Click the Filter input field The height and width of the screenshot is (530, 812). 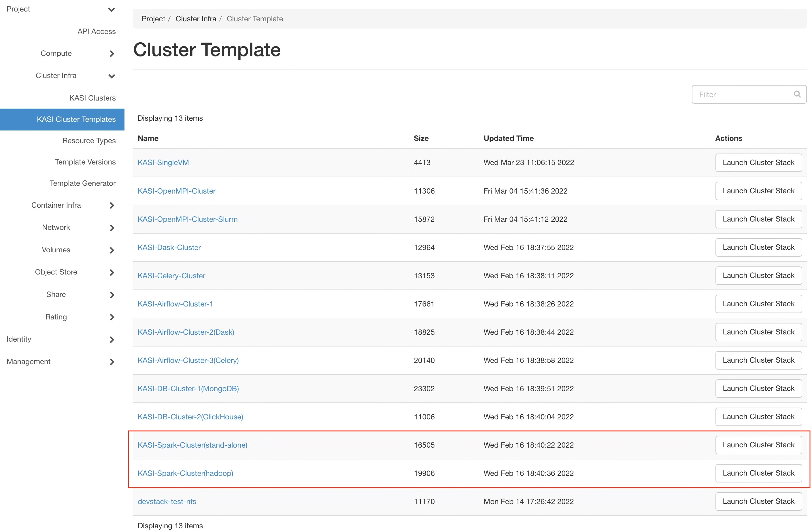(749, 94)
